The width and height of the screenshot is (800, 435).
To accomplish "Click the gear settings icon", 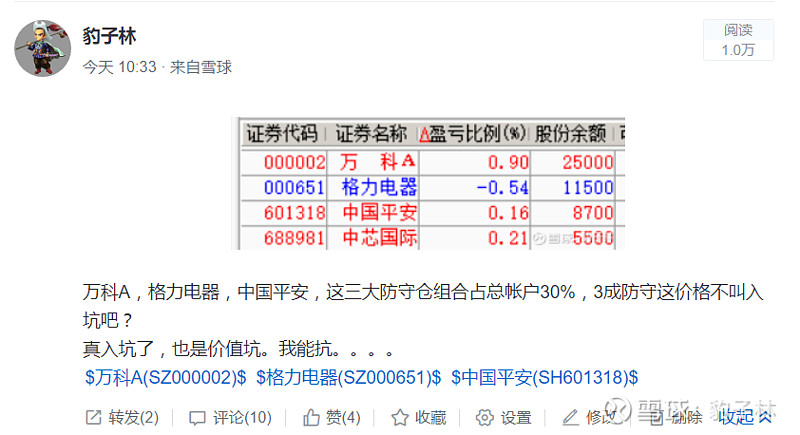I will tap(485, 418).
